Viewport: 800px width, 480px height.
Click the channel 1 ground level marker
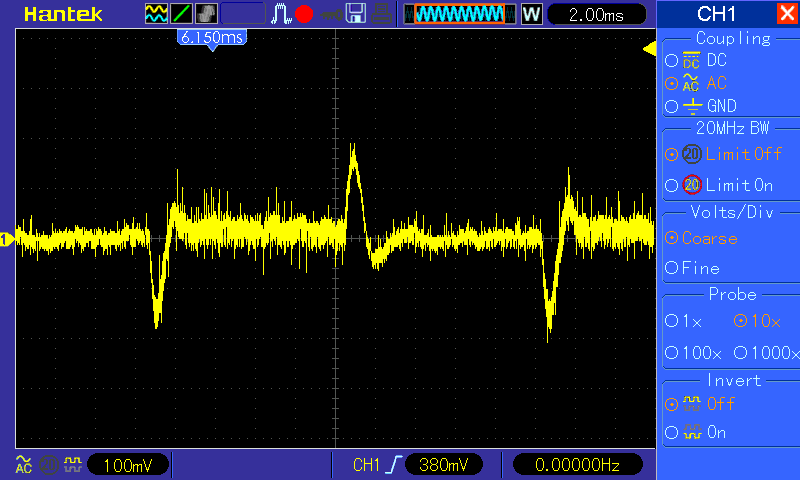coord(7,239)
